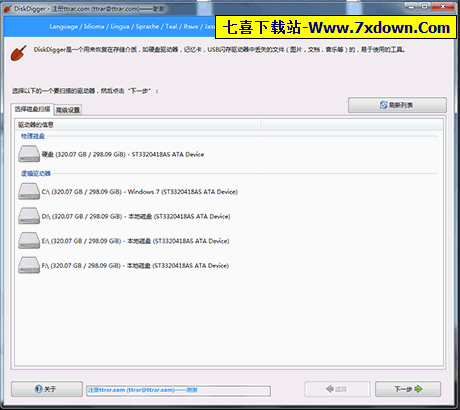The height and width of the screenshot is (410, 460).
Task: Proceed with the 下一步 button
Action: point(408,389)
